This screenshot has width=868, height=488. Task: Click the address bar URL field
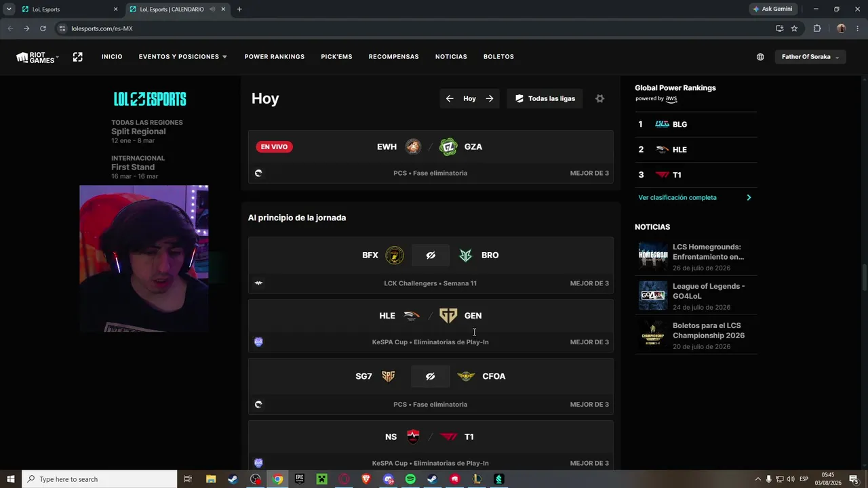point(414,28)
